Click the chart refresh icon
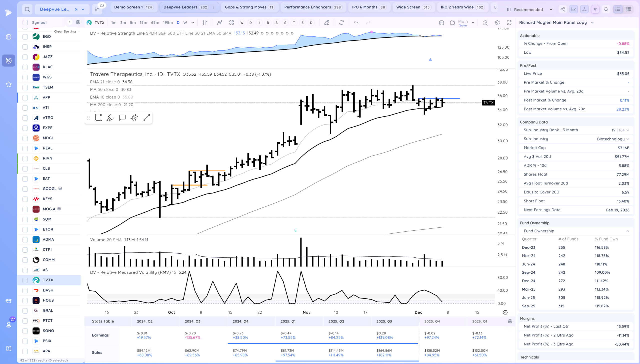640x364 pixels. coord(341,22)
